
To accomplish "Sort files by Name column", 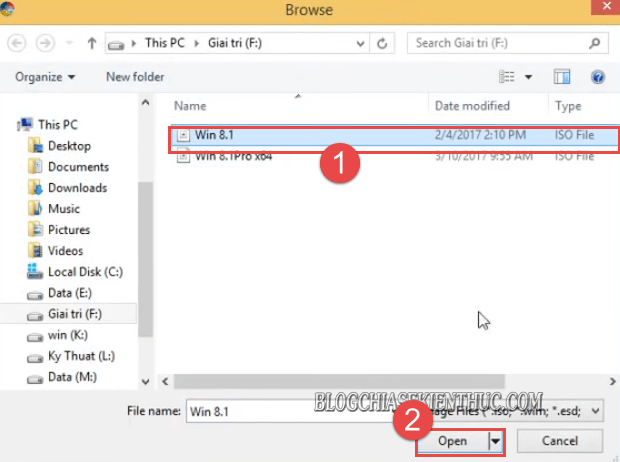I will coord(190,106).
